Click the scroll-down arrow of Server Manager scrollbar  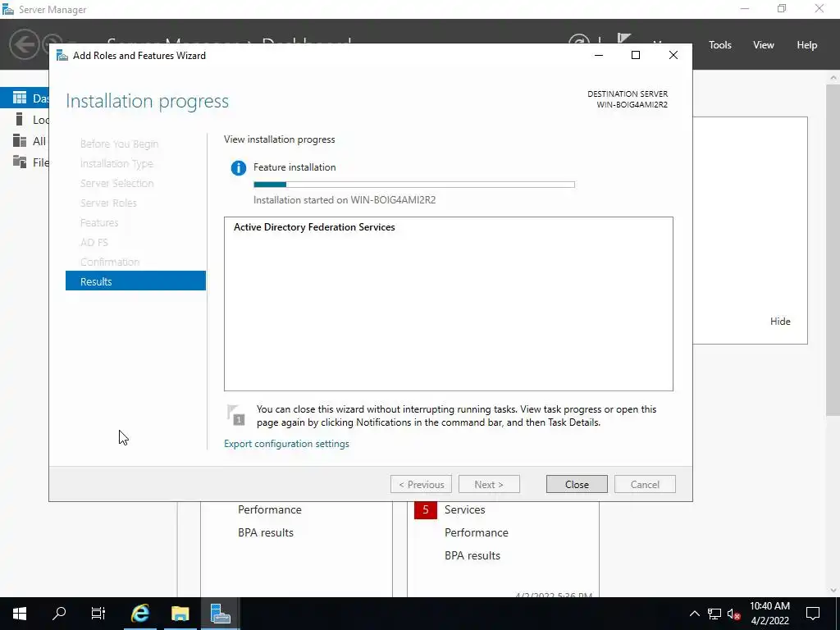(x=833, y=591)
